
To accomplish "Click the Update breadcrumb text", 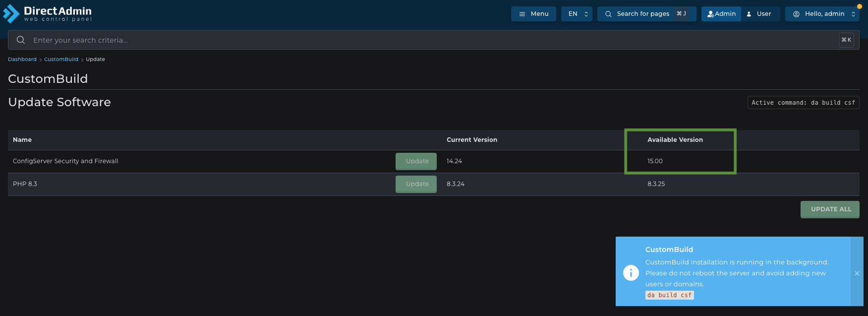I will (95, 60).
